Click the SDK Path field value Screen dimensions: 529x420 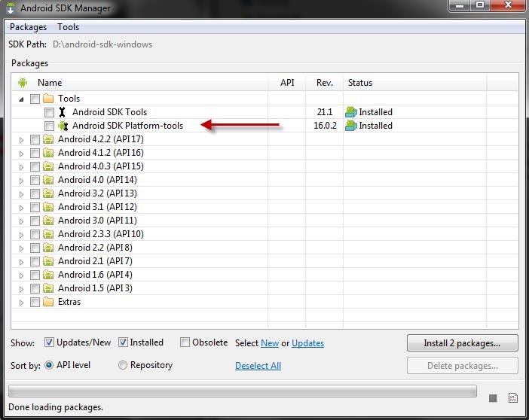pos(102,44)
